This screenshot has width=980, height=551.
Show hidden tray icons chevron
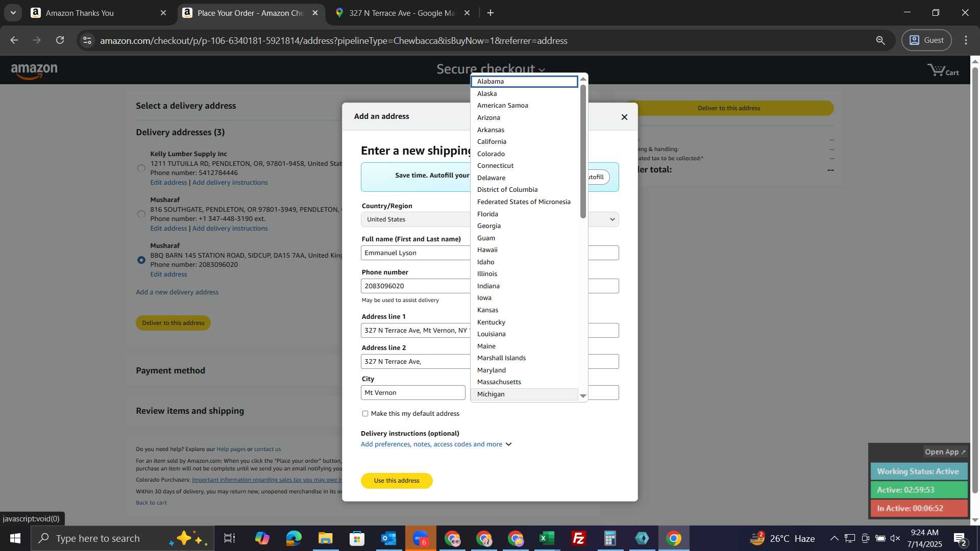point(834,538)
